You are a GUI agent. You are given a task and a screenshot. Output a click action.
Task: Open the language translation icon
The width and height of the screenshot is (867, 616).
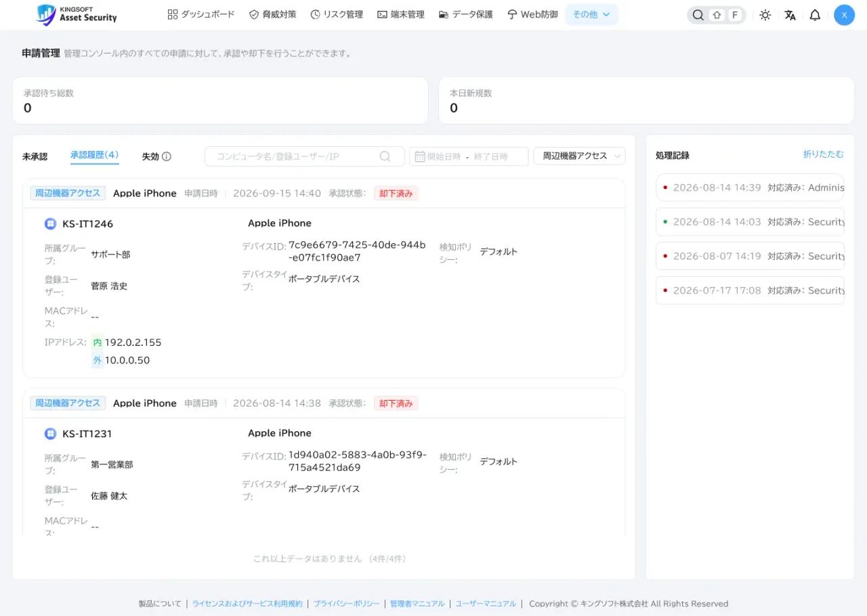pyautogui.click(x=790, y=15)
